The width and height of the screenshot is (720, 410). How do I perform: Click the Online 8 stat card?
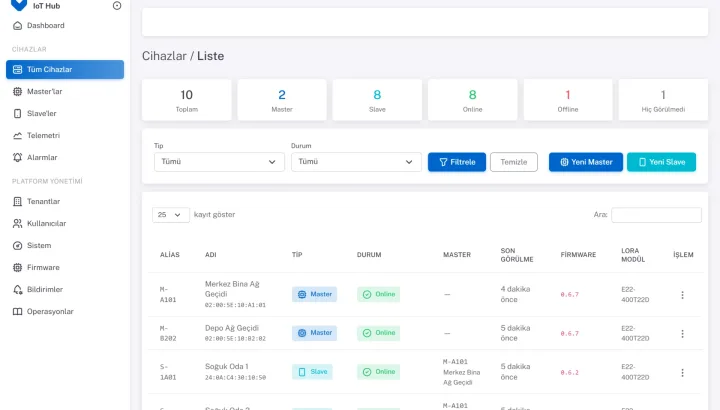coord(472,100)
